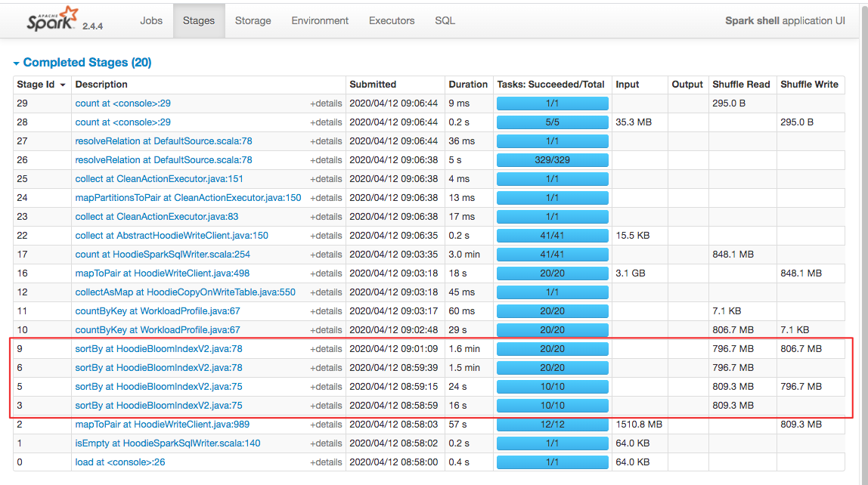Select the Stages tab
Screen dimensions: 868x485
click(199, 20)
